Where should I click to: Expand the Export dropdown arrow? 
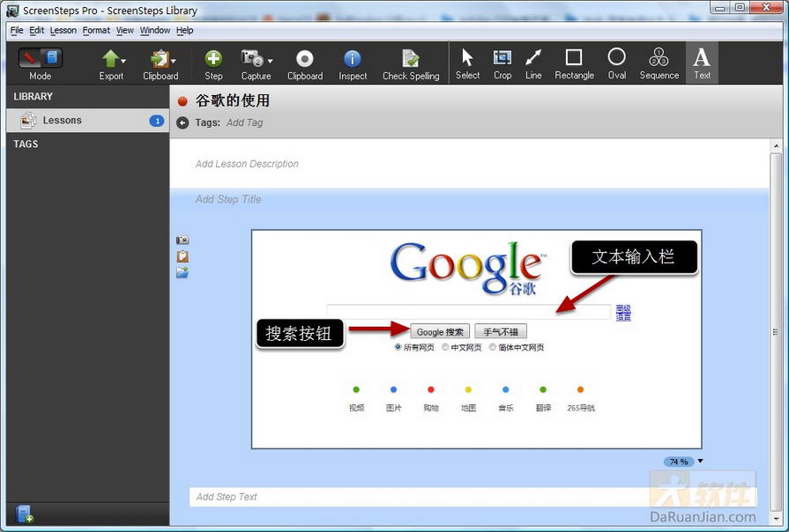tap(123, 61)
